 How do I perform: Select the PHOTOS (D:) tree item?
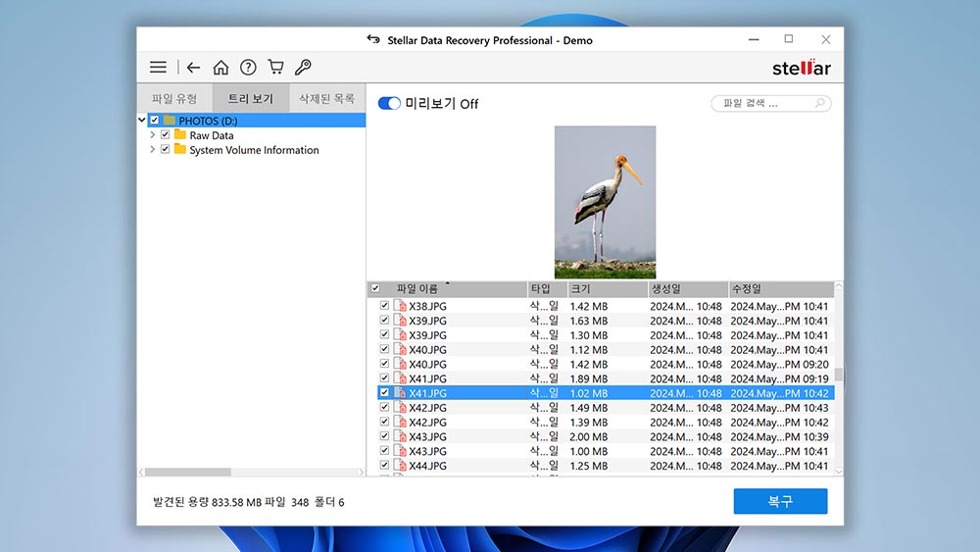tap(208, 121)
